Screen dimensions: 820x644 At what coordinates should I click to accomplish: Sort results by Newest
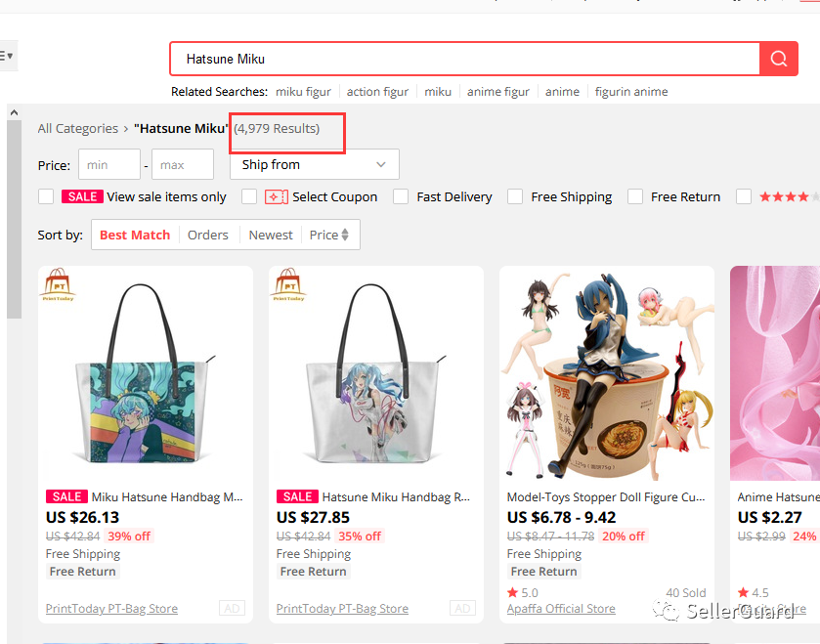tap(271, 236)
